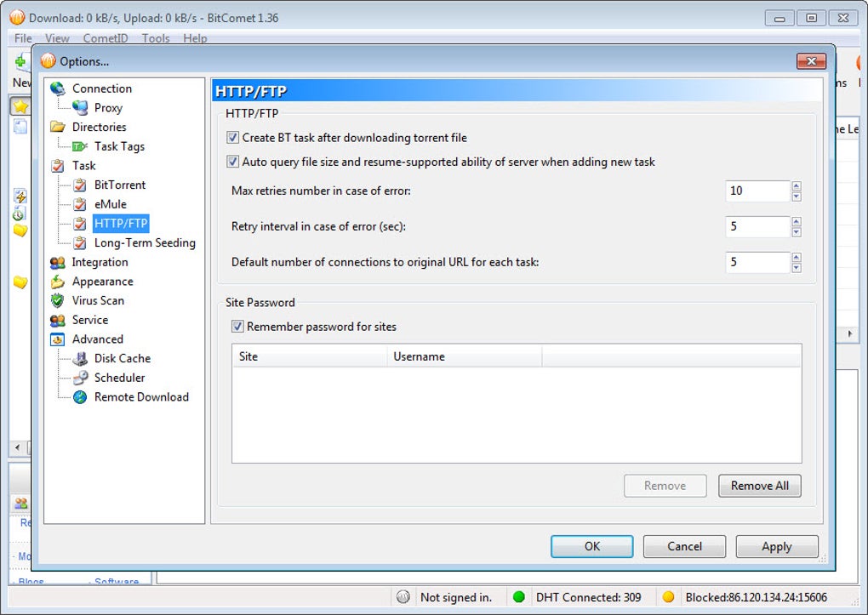This screenshot has height=615, width=868.
Task: Click the eMule clipboard icon
Action: point(80,204)
